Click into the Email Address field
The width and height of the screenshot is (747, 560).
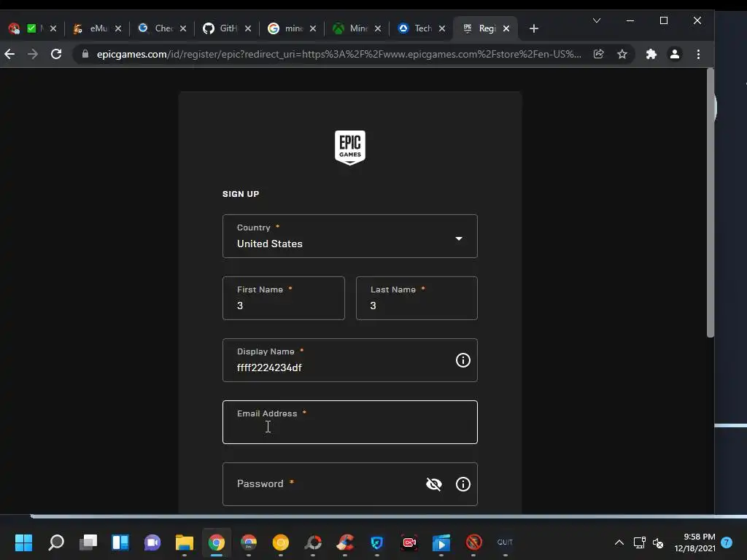pyautogui.click(x=349, y=422)
